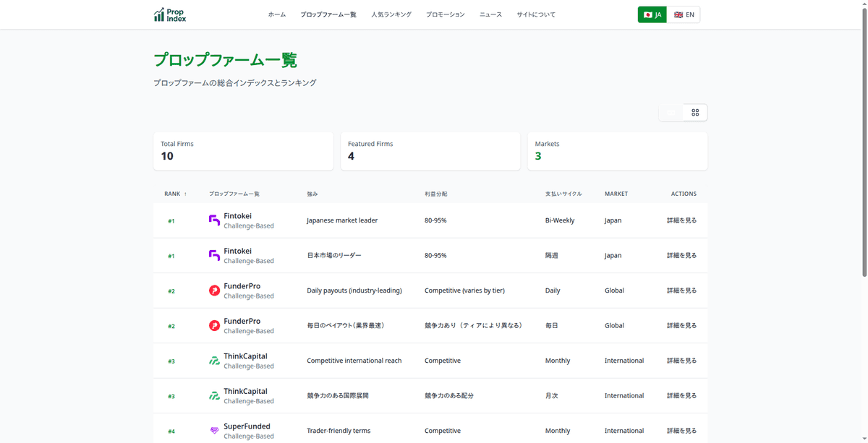Click the 支払いサイクル column header
This screenshot has width=868, height=443.
pyautogui.click(x=563, y=194)
